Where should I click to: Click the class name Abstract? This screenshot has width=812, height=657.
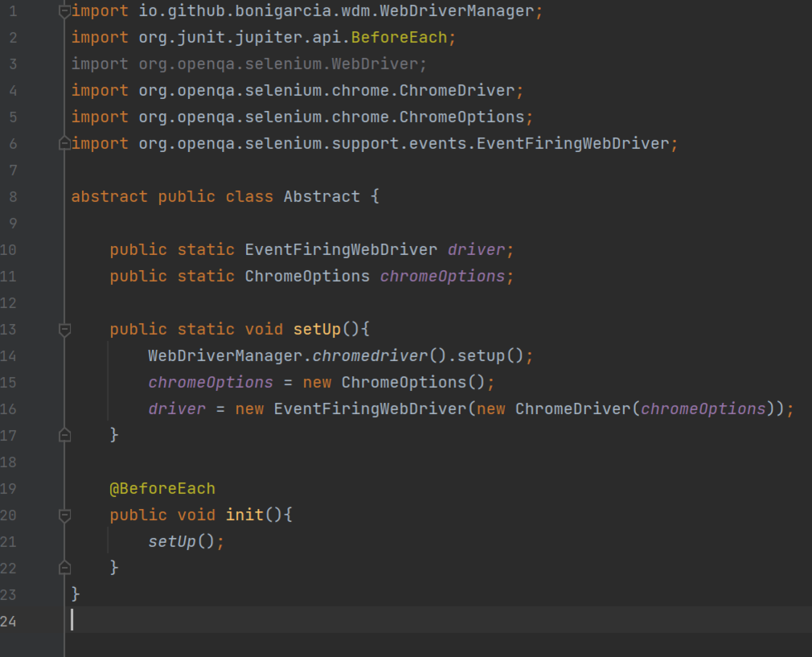[x=322, y=196]
